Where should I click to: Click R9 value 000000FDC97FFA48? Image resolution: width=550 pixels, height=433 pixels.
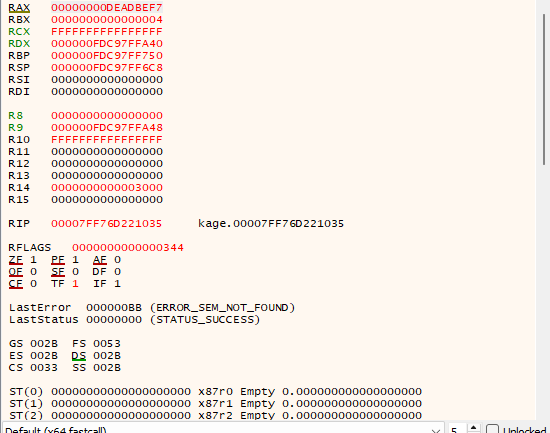(107, 127)
